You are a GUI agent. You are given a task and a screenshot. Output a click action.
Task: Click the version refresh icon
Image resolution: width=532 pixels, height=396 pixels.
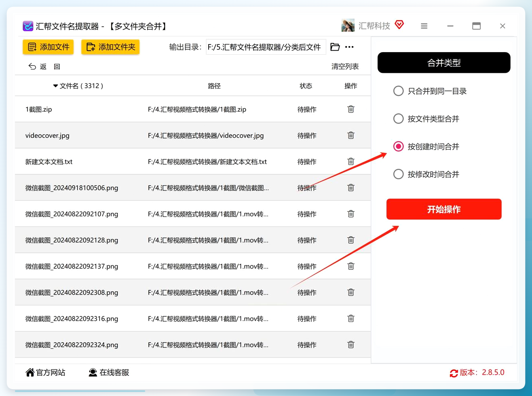coord(454,373)
